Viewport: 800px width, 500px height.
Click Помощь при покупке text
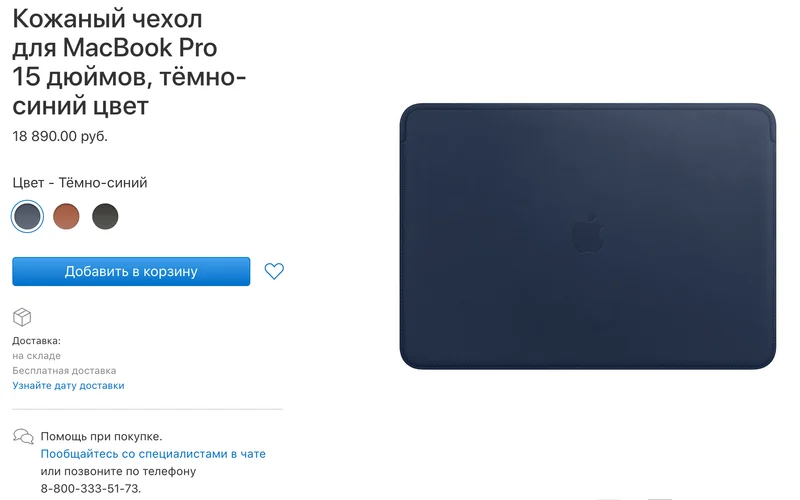coord(102,436)
